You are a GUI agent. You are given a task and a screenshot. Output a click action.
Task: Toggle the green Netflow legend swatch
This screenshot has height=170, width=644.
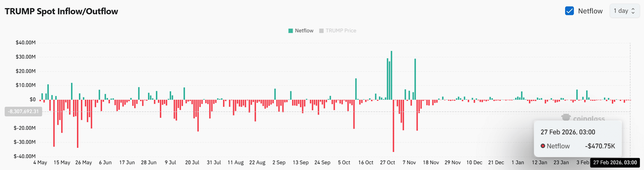click(x=291, y=31)
